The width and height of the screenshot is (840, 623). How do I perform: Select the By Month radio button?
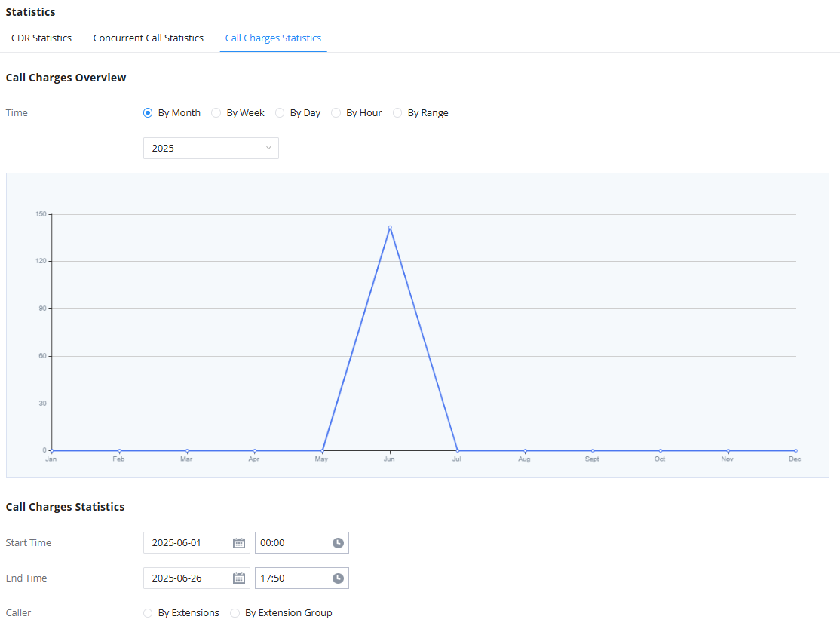pos(148,112)
